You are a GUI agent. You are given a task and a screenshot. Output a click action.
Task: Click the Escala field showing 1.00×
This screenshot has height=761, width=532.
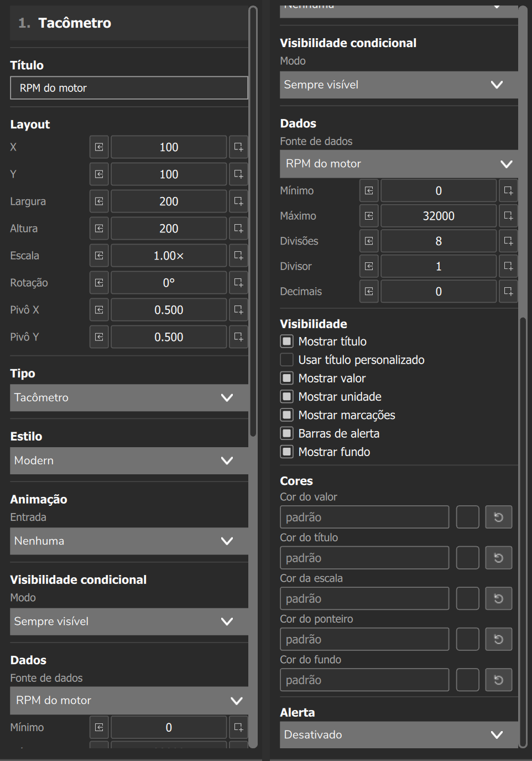click(x=169, y=256)
